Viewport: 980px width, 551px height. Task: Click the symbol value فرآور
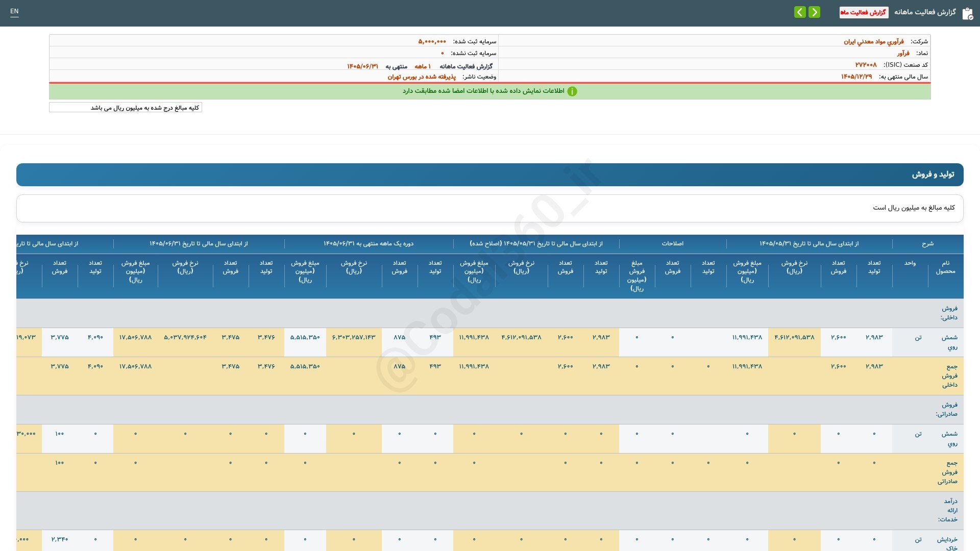click(903, 53)
